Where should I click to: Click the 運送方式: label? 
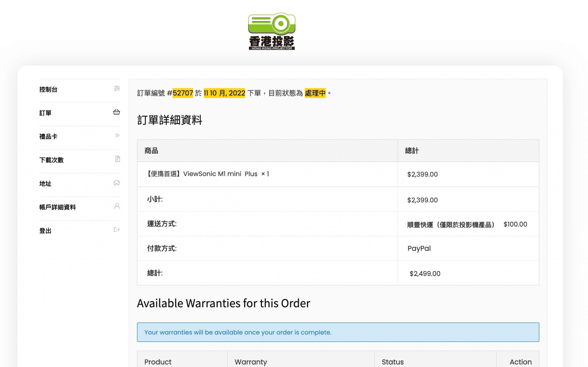[162, 224]
